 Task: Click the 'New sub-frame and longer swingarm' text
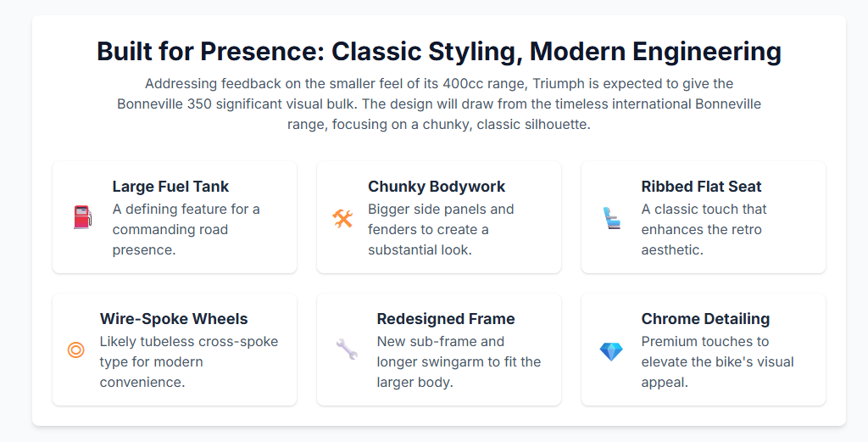click(x=459, y=361)
